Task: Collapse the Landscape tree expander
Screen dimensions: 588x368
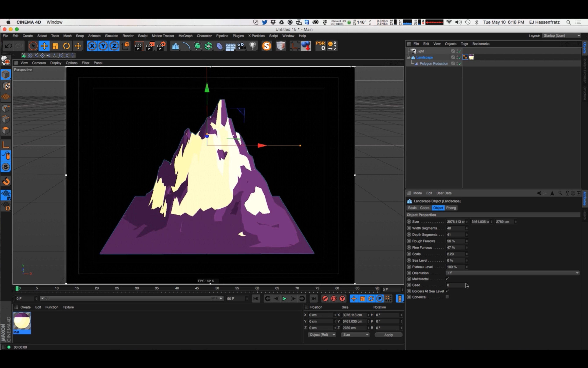Action: (408, 57)
